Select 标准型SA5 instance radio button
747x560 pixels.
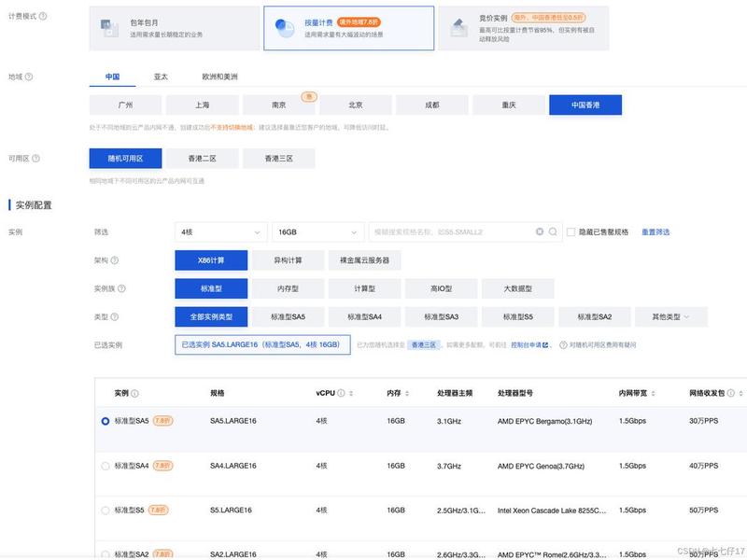106,422
